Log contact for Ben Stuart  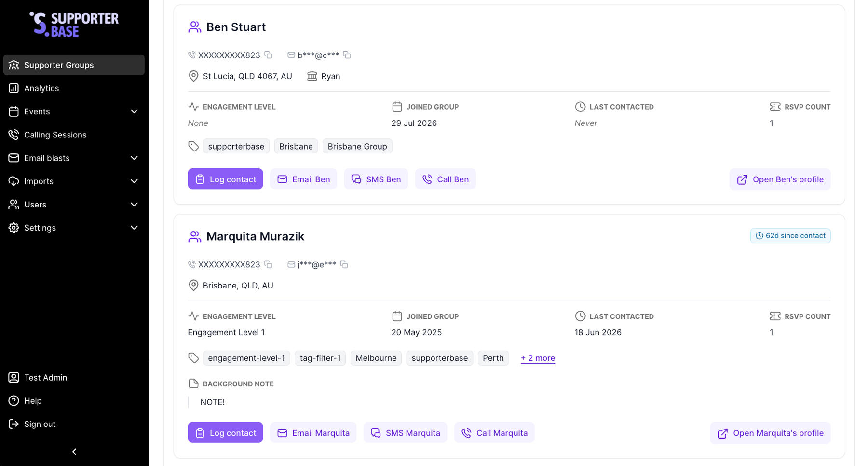(225, 179)
